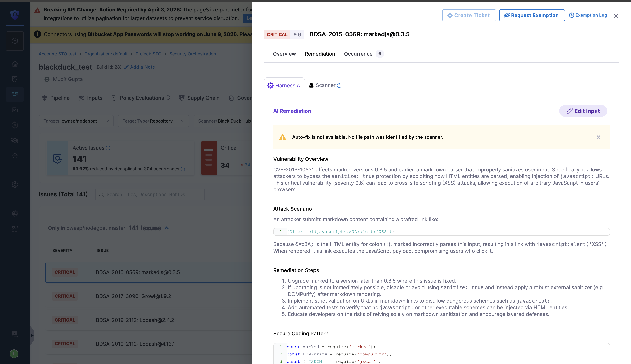Open the Targets owasp/nodegoat dropdown
This screenshot has width=631, height=364.
[76, 121]
